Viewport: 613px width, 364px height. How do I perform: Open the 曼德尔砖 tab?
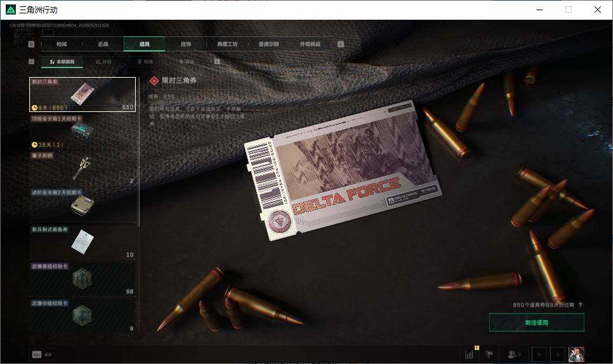pos(268,44)
